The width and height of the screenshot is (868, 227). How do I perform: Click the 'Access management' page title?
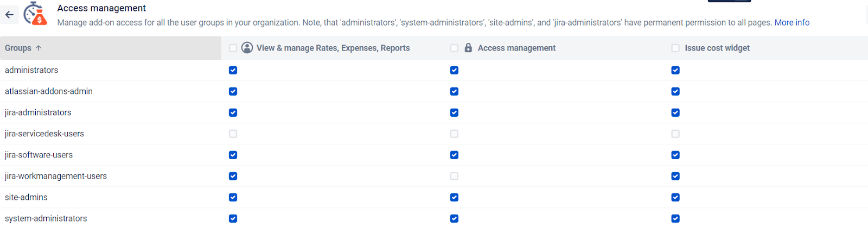click(101, 8)
